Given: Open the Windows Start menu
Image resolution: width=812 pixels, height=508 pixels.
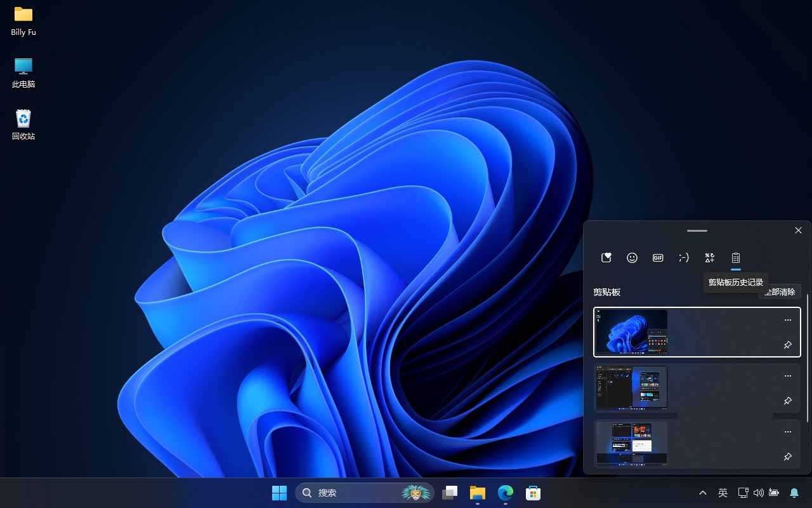Looking at the screenshot, I should (279, 493).
